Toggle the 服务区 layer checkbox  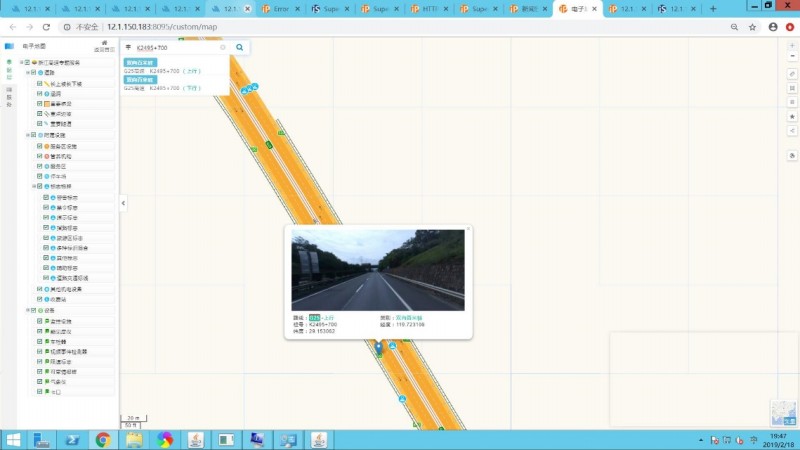pos(40,166)
